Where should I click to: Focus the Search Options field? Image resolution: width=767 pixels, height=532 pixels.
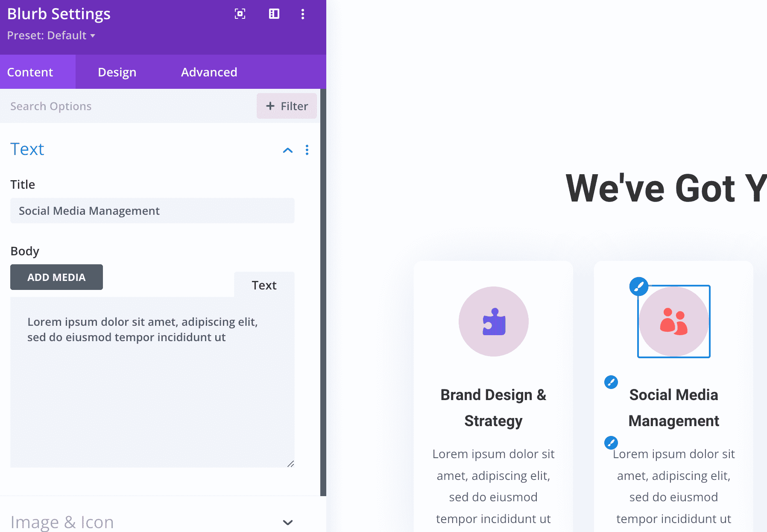coord(128,106)
